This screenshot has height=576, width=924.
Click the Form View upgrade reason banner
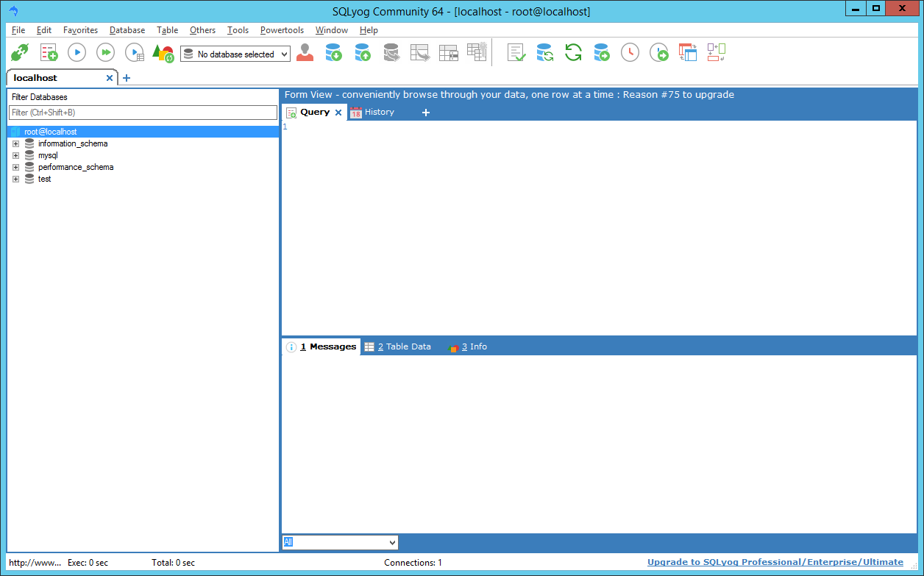click(509, 95)
